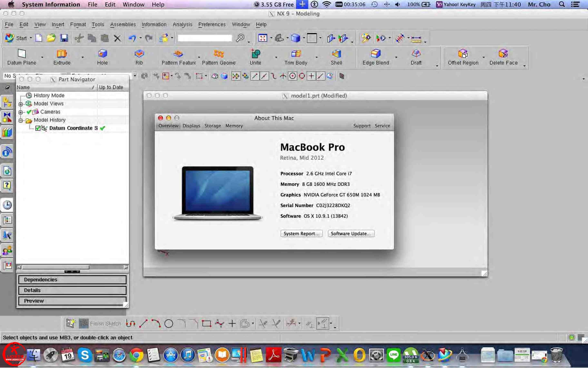Select the Delete Face tool
Image resolution: width=588 pixels, height=368 pixels.
503,57
